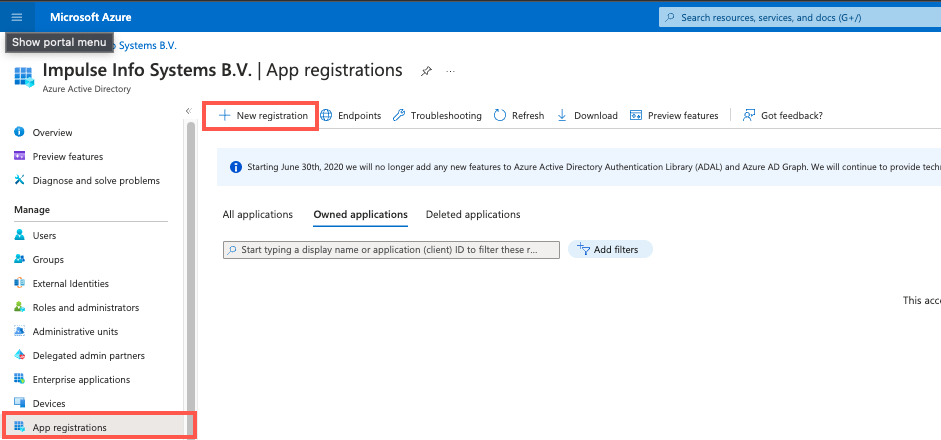The width and height of the screenshot is (941, 440).
Task: Click the Preview features toolbar icon
Action: [636, 115]
